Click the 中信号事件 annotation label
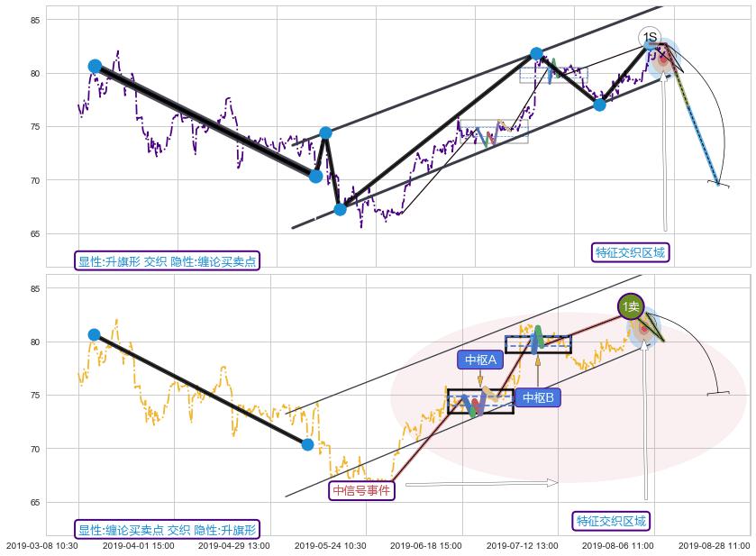This screenshot has height=556, width=756. point(361,491)
